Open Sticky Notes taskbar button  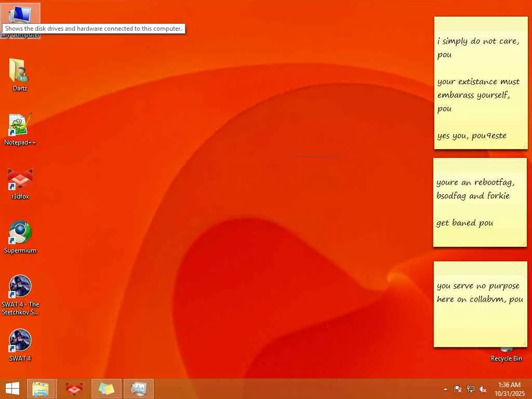(106, 389)
